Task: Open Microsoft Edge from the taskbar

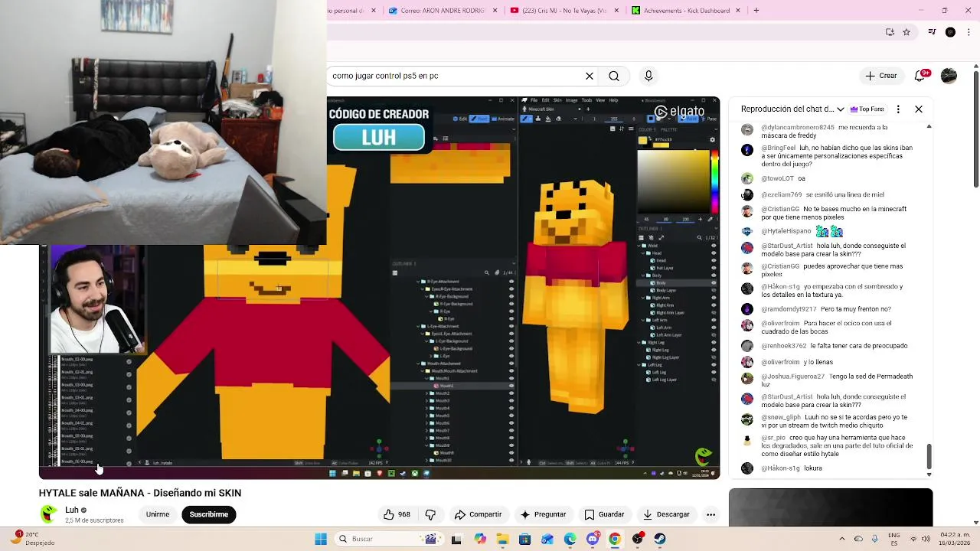Action: pos(570,539)
